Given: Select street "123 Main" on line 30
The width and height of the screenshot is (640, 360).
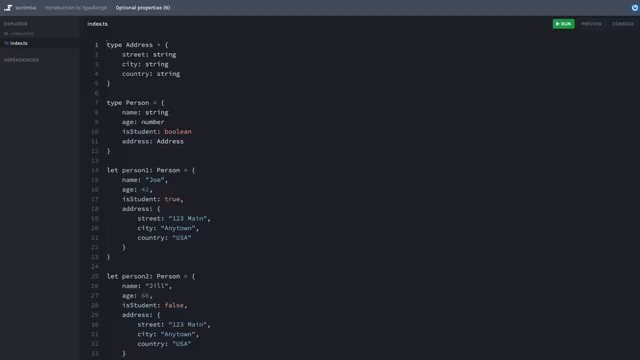Looking at the screenshot, I should click(x=174, y=324).
